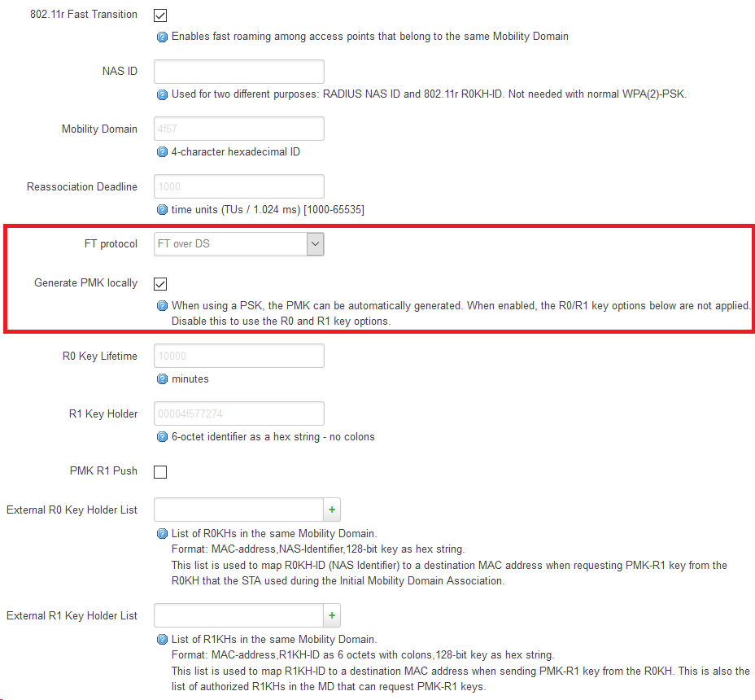Click the PMK R1 Push label
Image resolution: width=755 pixels, height=700 pixels.
pyautogui.click(x=103, y=470)
